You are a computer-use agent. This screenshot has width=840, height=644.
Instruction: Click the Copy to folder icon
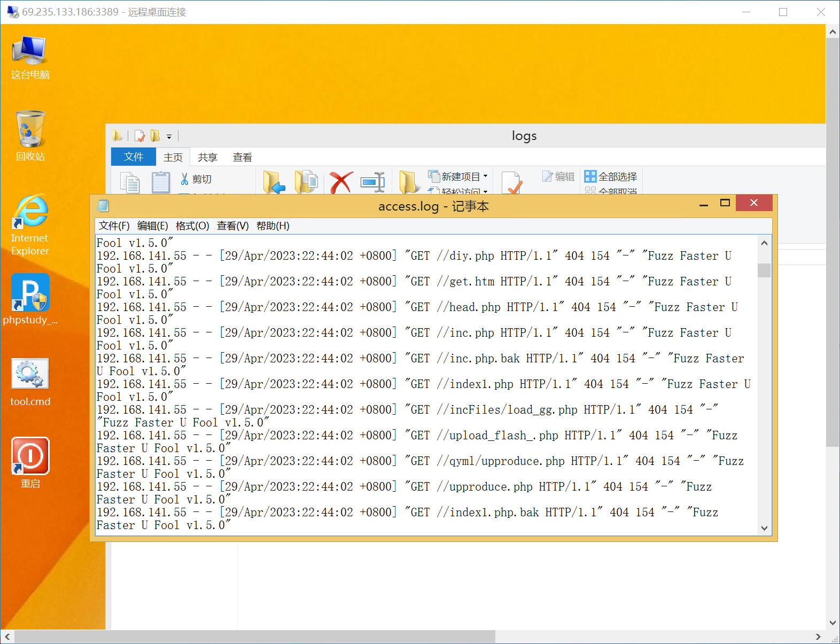click(x=306, y=182)
